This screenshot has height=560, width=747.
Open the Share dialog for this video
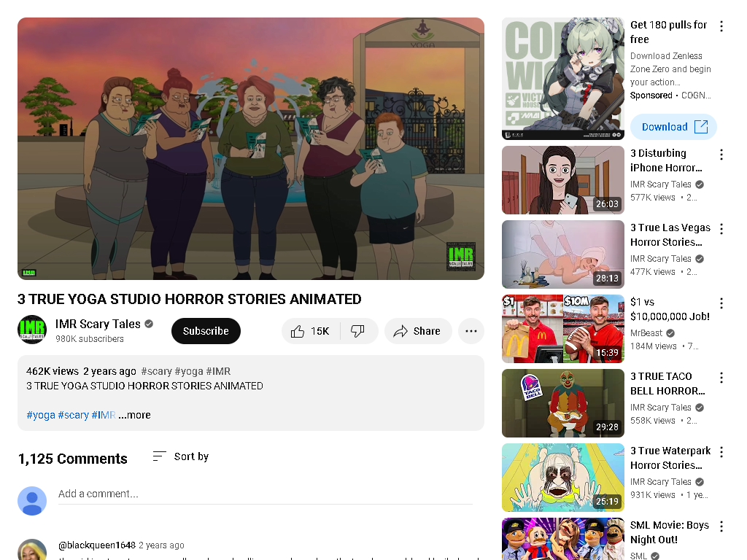[418, 331]
